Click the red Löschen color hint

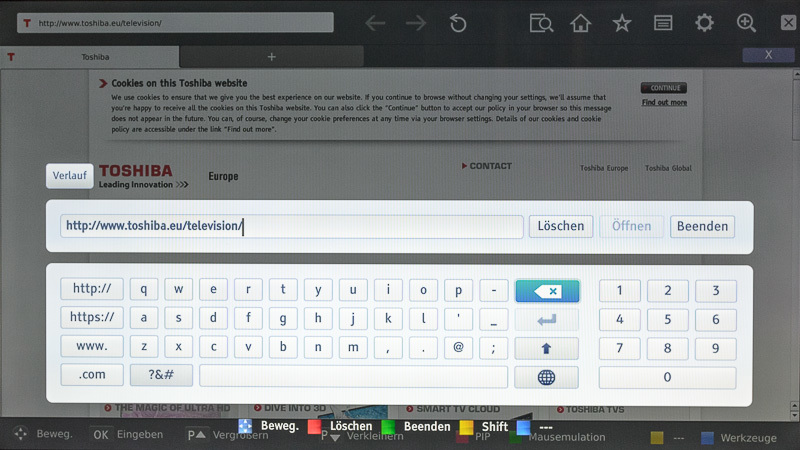(x=340, y=426)
